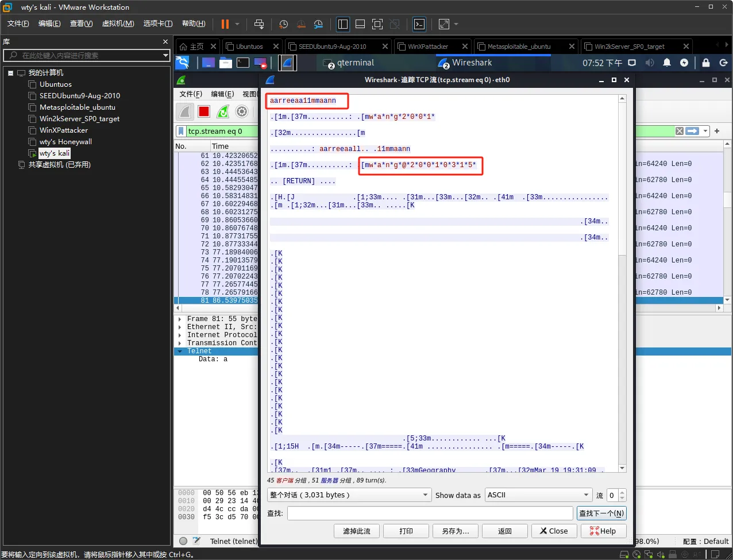This screenshot has height=560, width=733.
Task: Restart capture with the green fin icon
Action: pos(223,111)
